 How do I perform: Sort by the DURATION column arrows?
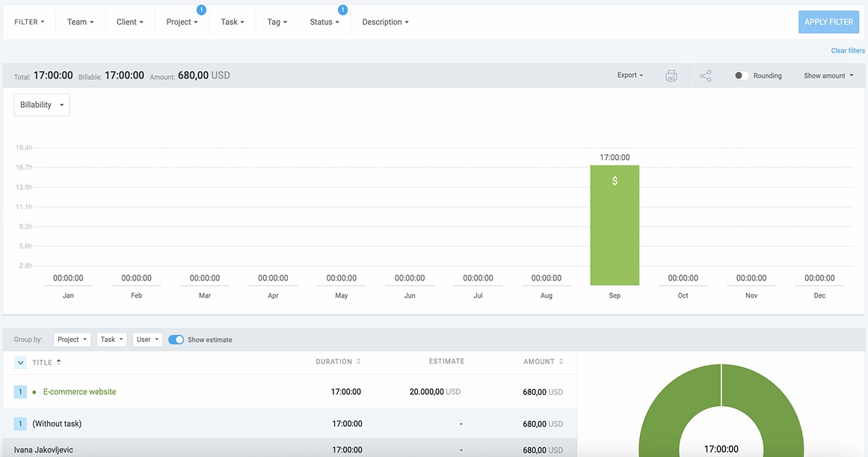359,362
